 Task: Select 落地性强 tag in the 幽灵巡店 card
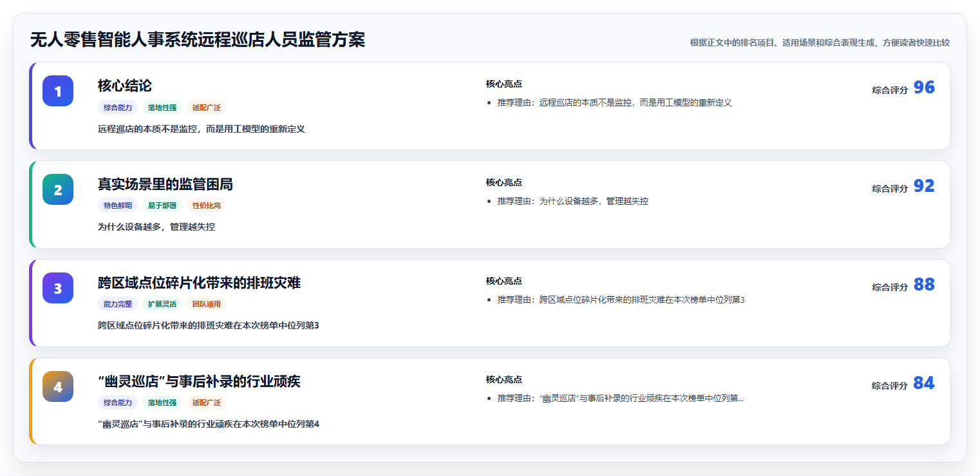(x=162, y=403)
